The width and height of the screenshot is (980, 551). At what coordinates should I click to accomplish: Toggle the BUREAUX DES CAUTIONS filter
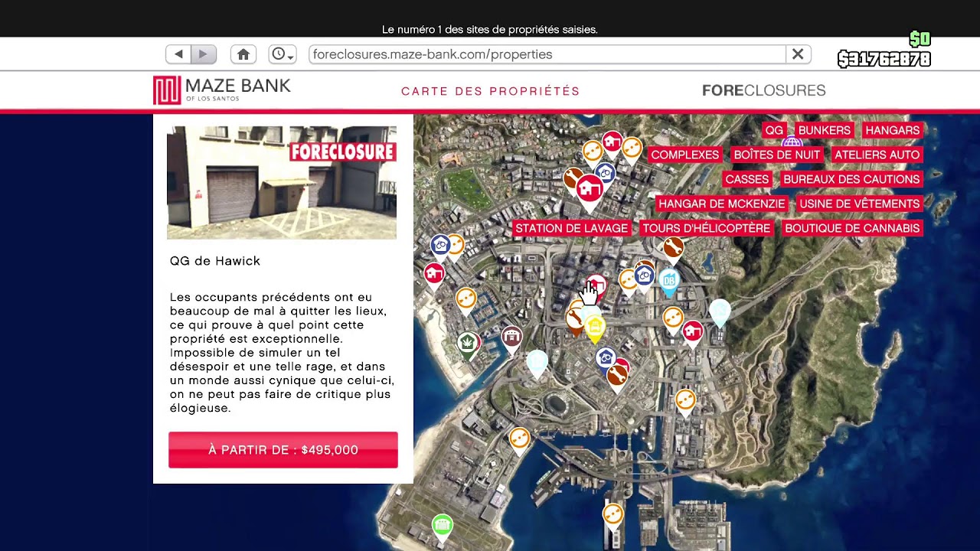click(x=851, y=179)
